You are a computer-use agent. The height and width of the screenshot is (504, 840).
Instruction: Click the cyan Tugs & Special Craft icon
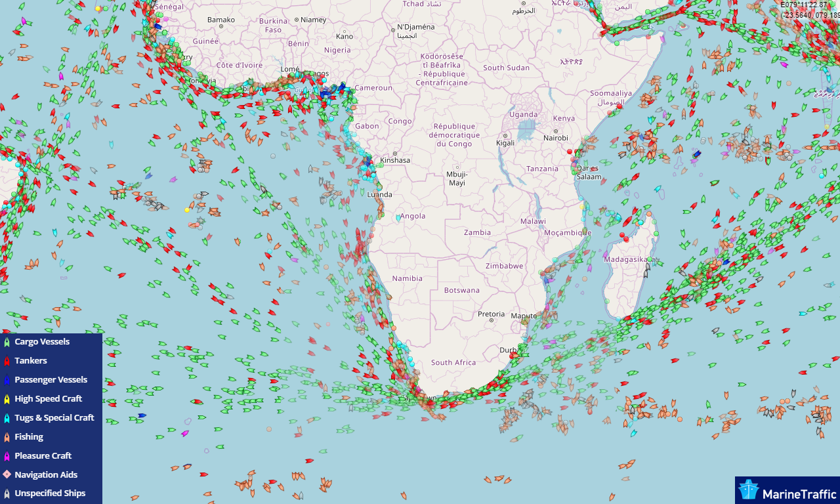[7, 418]
